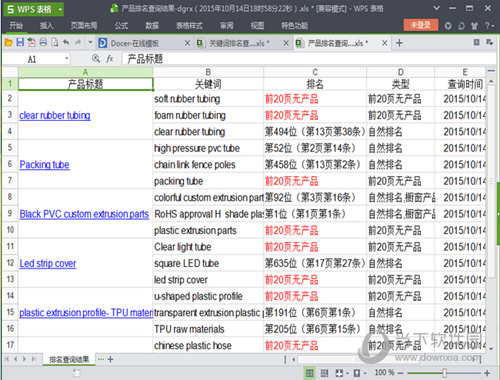Click the zoom slider handle

pyautogui.click(x=444, y=373)
